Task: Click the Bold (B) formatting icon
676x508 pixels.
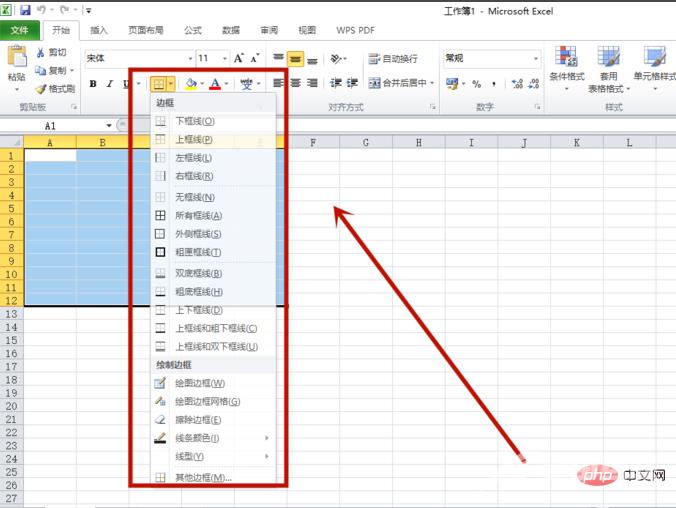Action: point(93,84)
